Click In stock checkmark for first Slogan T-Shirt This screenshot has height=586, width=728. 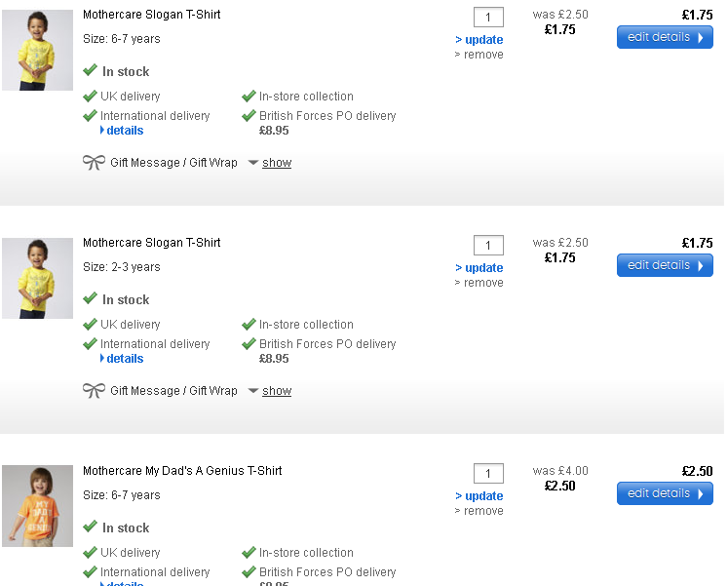point(90,71)
